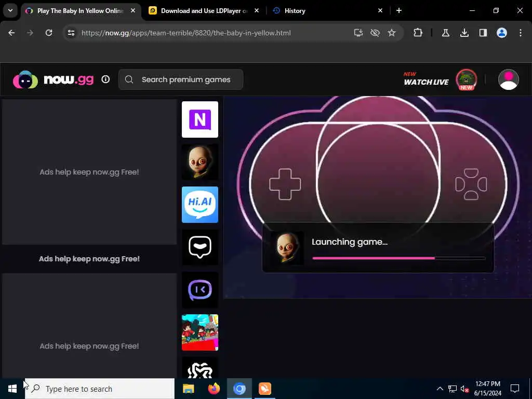Open the taskbar clock showing 12:47 PM
The image size is (532, 399).
487,389
